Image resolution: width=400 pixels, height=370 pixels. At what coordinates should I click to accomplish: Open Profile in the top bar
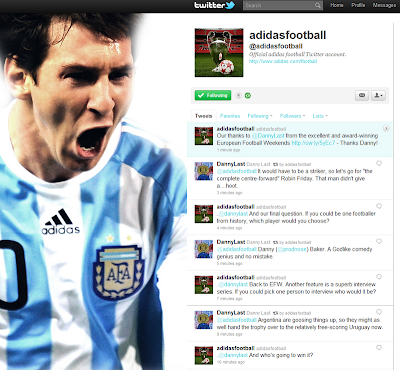tap(358, 5)
